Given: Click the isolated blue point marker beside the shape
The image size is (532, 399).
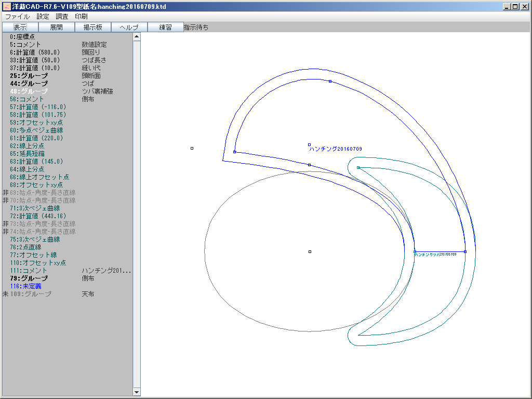Looking at the screenshot, I should click(x=192, y=148).
